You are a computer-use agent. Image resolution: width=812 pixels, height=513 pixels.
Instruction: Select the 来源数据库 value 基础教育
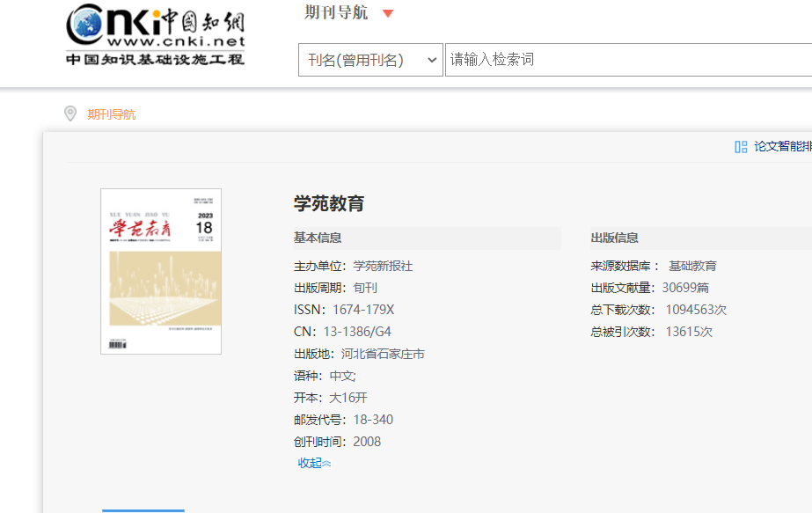692,267
